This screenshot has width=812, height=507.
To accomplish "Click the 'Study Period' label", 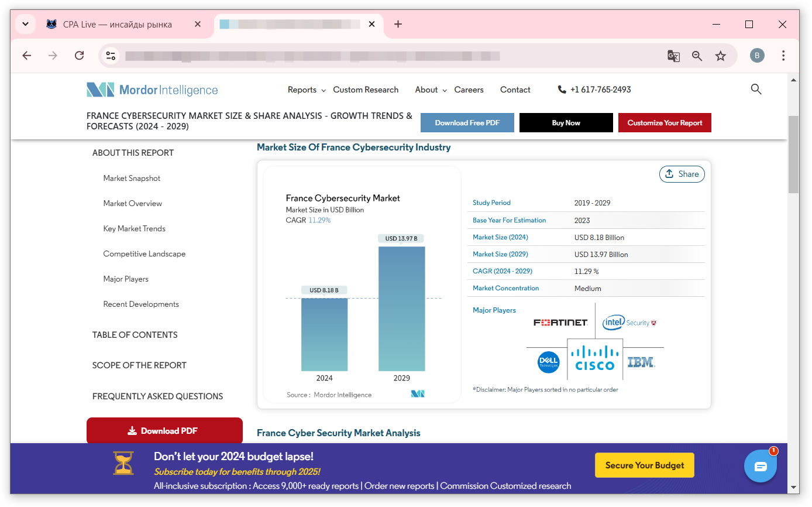I will [x=491, y=203].
